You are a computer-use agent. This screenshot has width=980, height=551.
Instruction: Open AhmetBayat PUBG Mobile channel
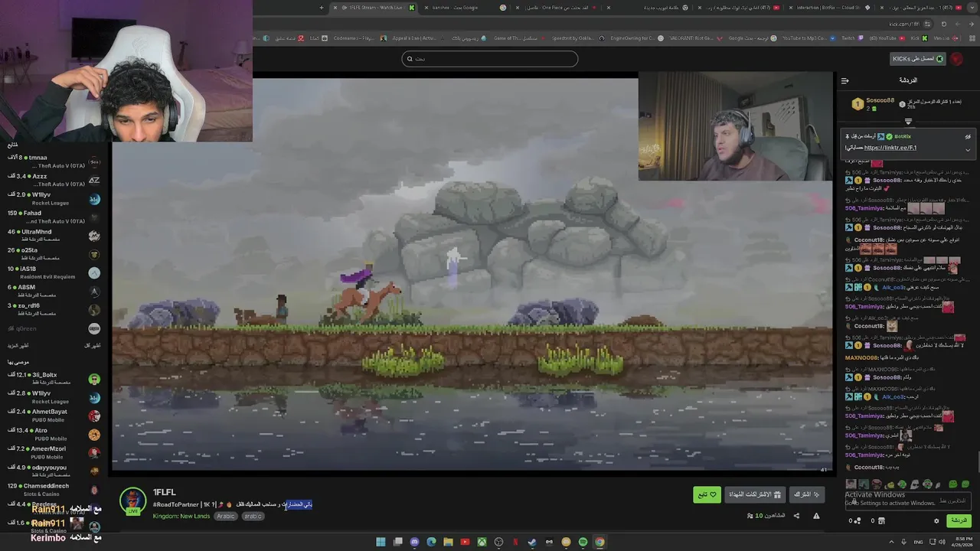point(54,416)
